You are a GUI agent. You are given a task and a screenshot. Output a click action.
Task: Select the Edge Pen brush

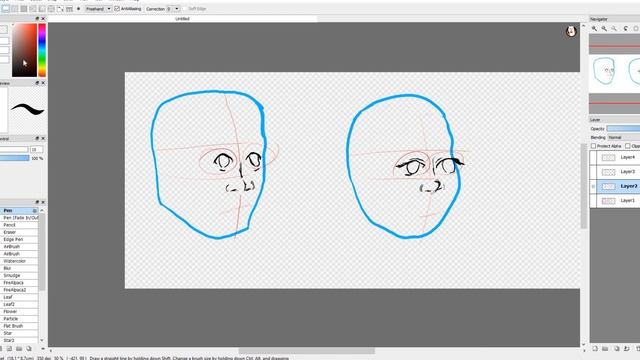click(x=19, y=240)
